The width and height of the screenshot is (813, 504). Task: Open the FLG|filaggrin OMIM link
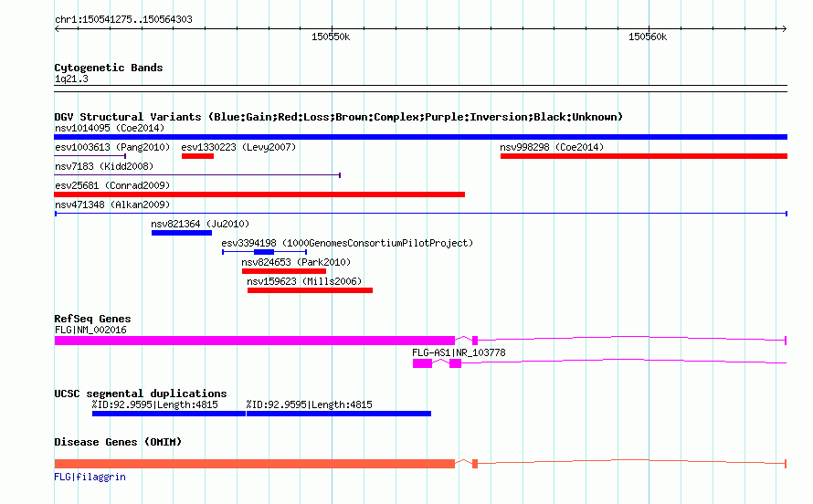[x=90, y=477]
